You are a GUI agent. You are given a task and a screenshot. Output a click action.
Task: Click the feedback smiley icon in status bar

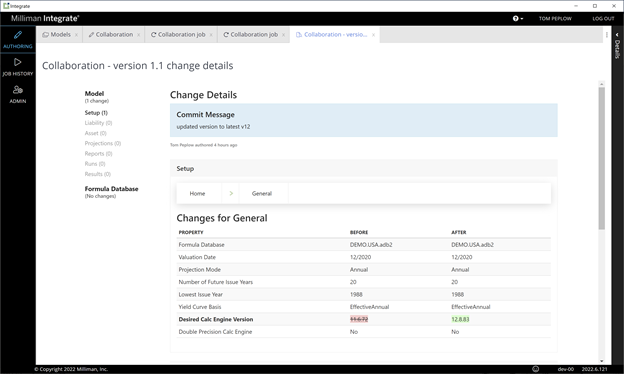pyautogui.click(x=536, y=369)
